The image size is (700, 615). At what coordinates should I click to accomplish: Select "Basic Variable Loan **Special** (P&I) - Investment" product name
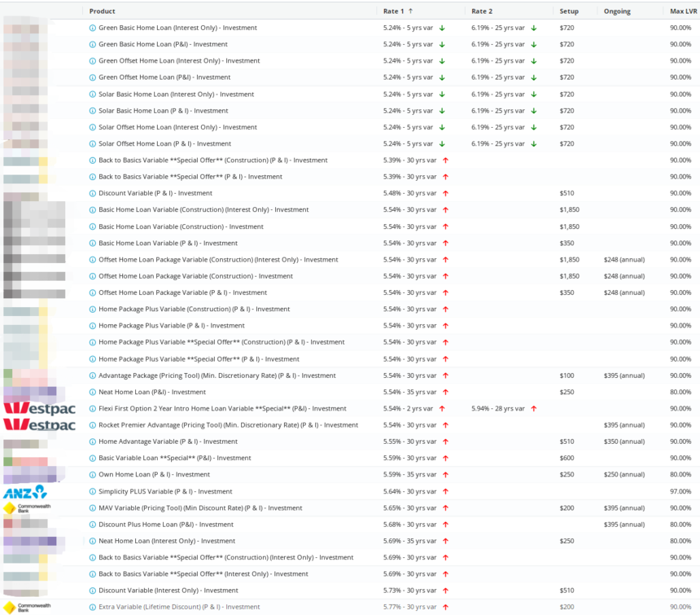[174, 459]
